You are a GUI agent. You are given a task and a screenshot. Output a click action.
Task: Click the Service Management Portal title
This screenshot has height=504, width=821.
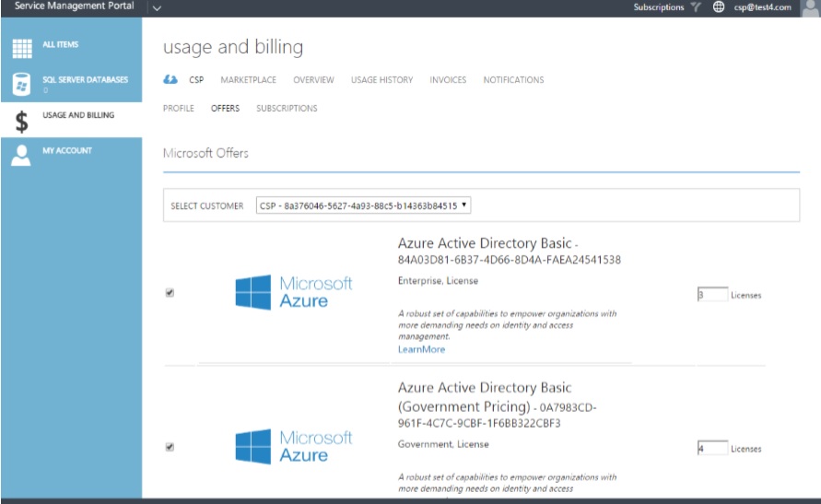pos(75,6)
